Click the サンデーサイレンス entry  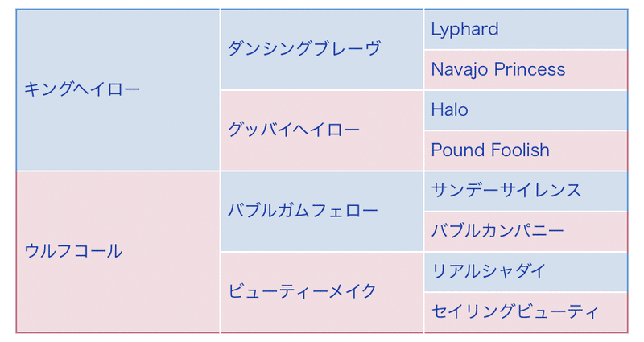click(526, 191)
